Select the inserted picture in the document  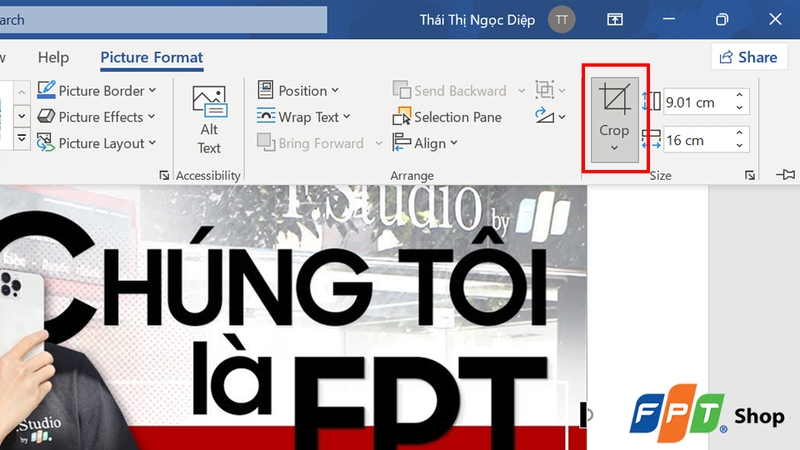click(x=293, y=317)
